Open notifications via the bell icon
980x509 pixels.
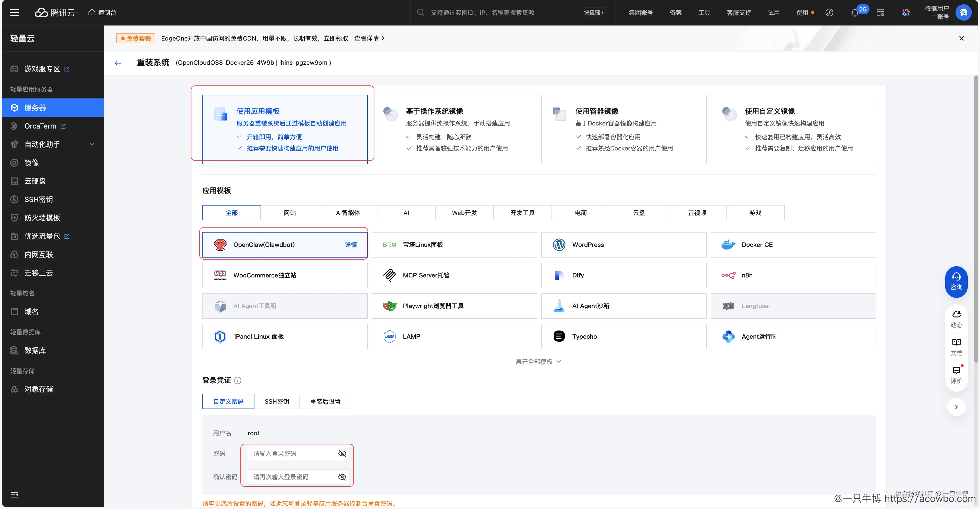[x=854, y=12]
